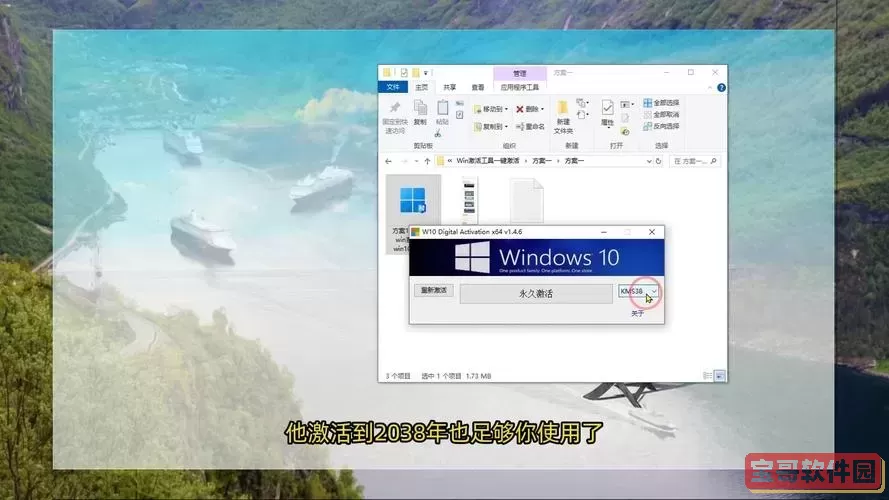Select the tall image thumbnail file
Screen dimensions: 889x500
469,200
